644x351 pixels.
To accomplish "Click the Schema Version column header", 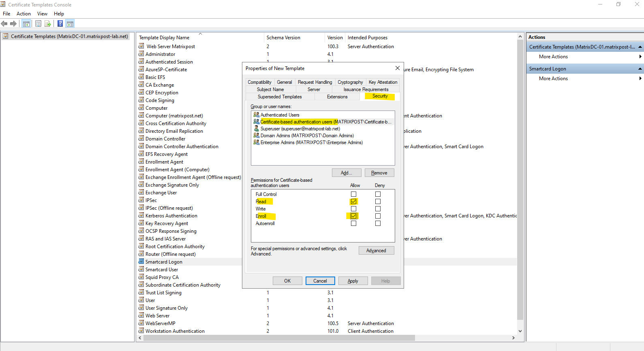I will pyautogui.click(x=294, y=37).
